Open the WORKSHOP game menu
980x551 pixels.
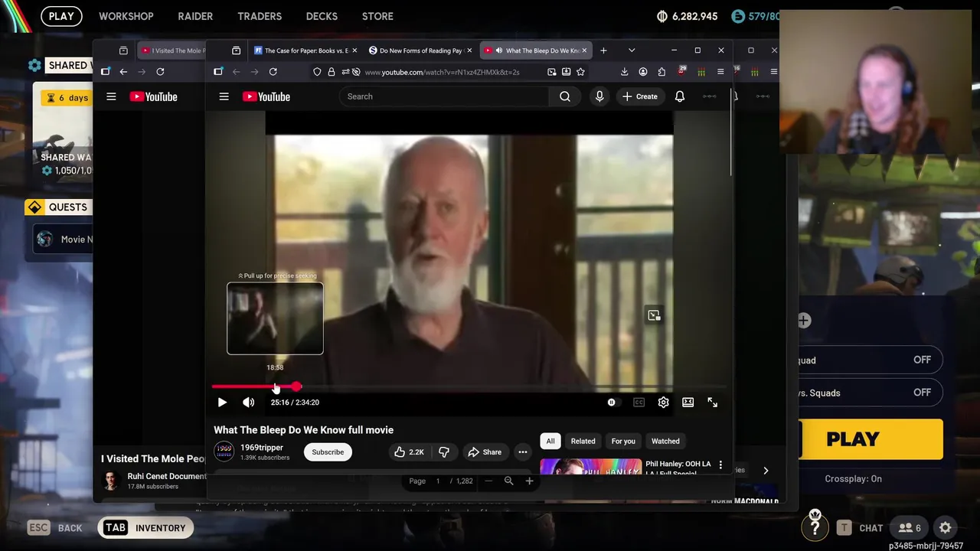(126, 16)
